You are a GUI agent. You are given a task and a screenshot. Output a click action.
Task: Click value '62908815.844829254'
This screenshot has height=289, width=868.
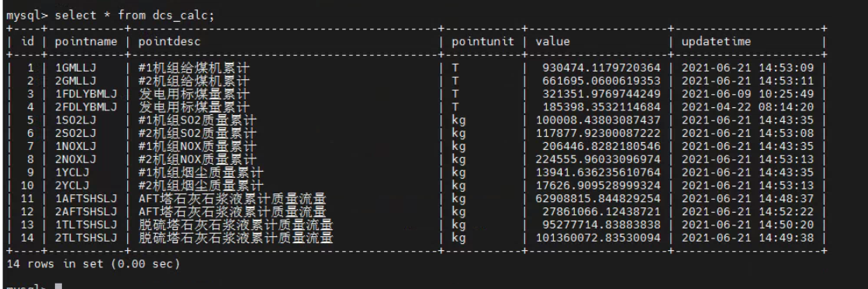click(598, 199)
